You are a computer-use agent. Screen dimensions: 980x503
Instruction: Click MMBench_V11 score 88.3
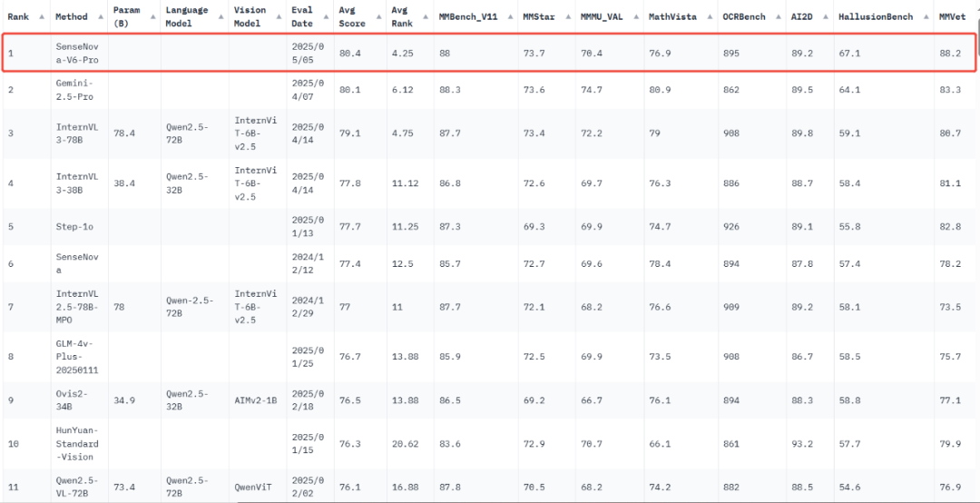point(449,90)
